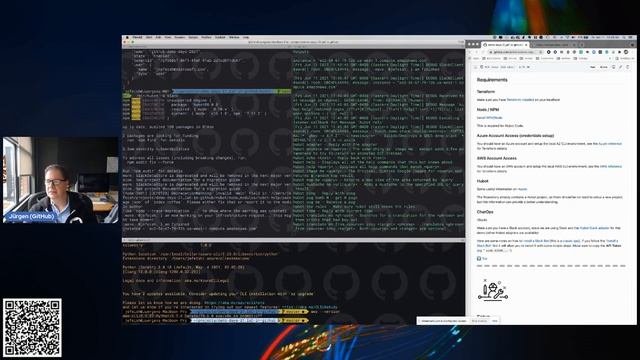Viewport: 640px width, 360px height.
Task: Open the Edit menu in iTerm2
Action: click(158, 38)
